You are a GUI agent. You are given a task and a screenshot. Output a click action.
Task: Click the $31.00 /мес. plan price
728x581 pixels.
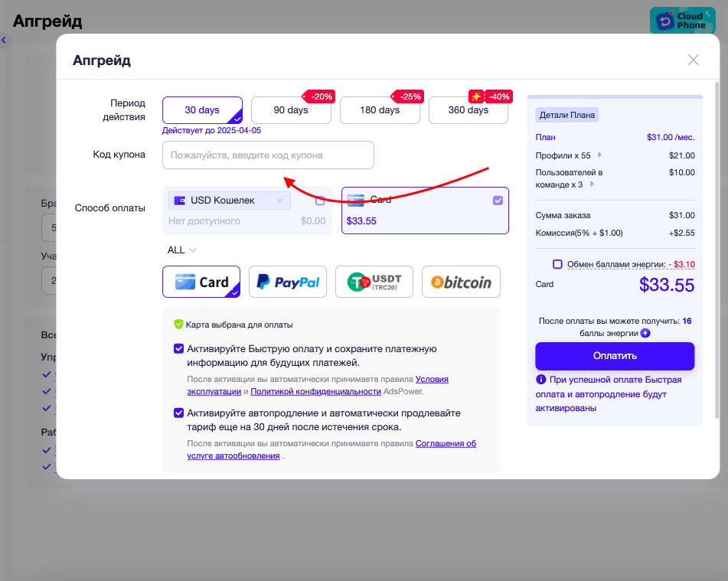coord(671,137)
